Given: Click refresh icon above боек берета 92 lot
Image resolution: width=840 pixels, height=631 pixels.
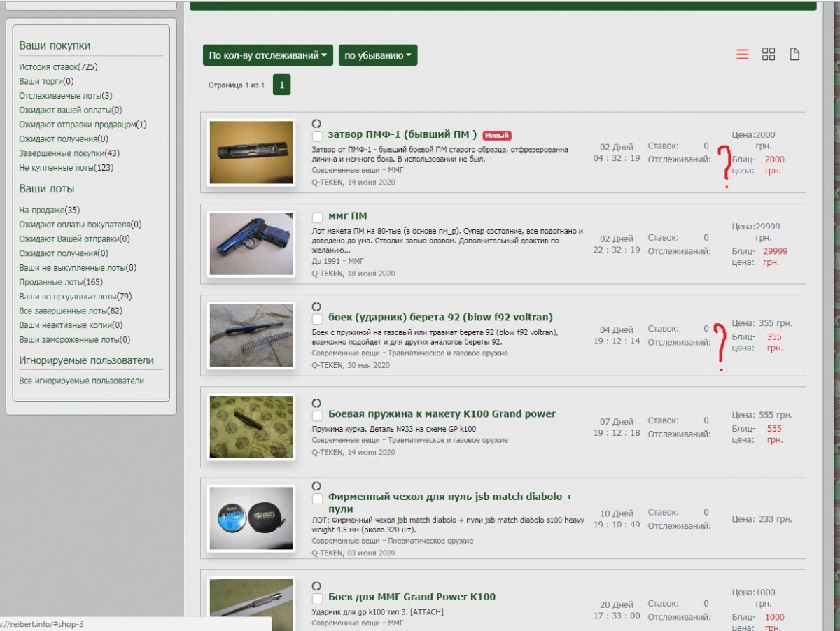Looking at the screenshot, I should pos(316,306).
